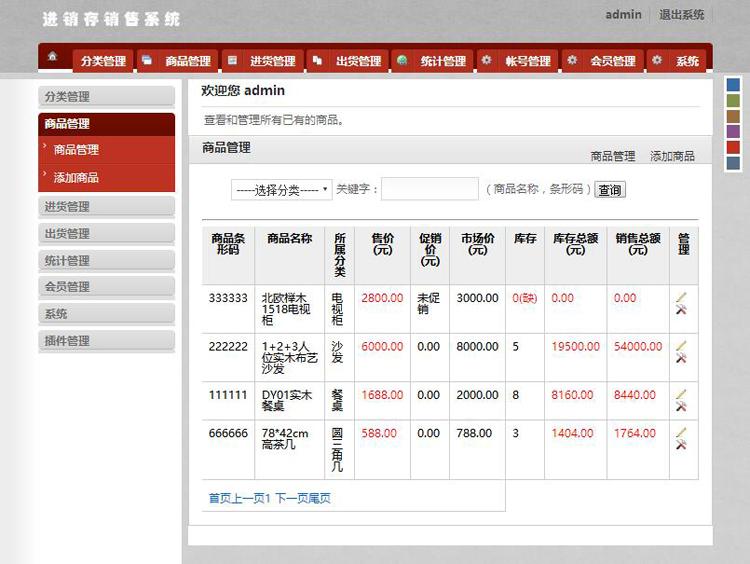Click the admin username link in the header
The width and height of the screenshot is (750, 564).
click(x=623, y=15)
